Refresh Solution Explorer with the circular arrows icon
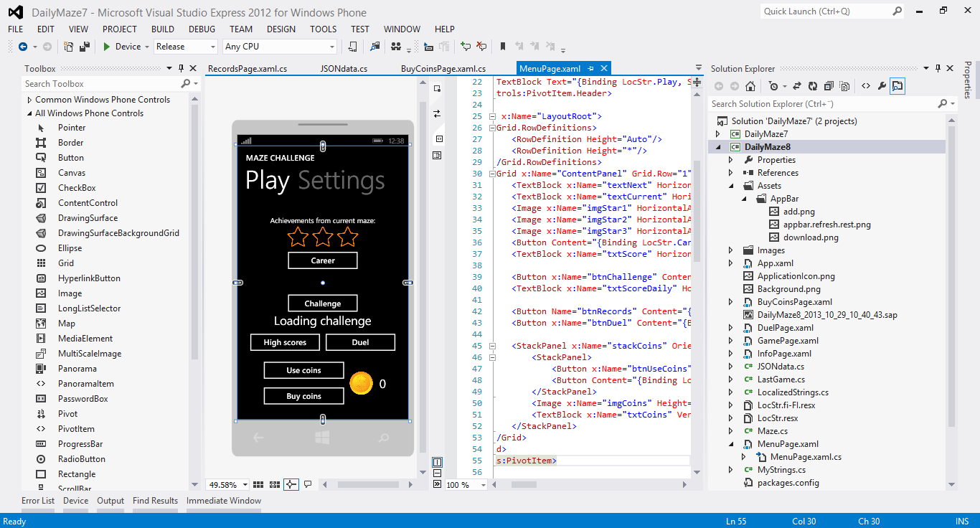The height and width of the screenshot is (528, 980). click(812, 86)
